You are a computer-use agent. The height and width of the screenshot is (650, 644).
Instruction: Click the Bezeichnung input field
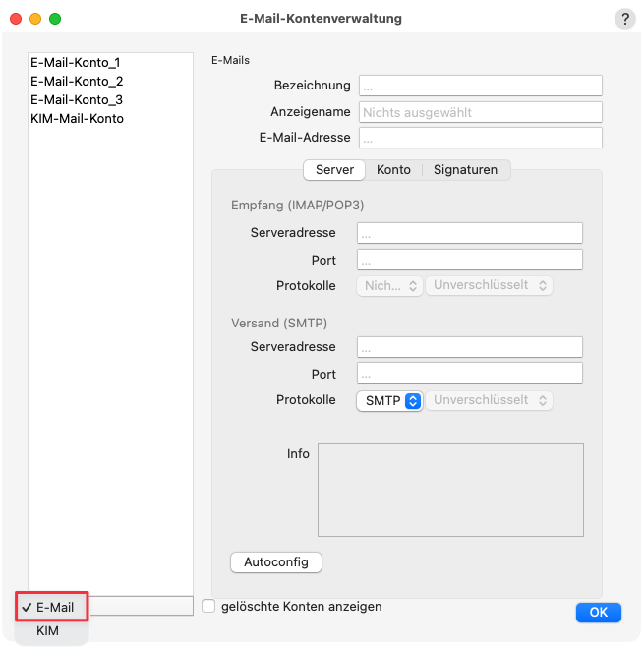pos(480,86)
